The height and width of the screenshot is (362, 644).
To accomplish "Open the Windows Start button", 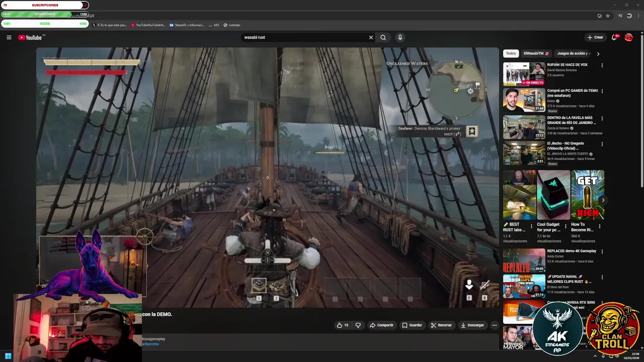I will [9, 356].
